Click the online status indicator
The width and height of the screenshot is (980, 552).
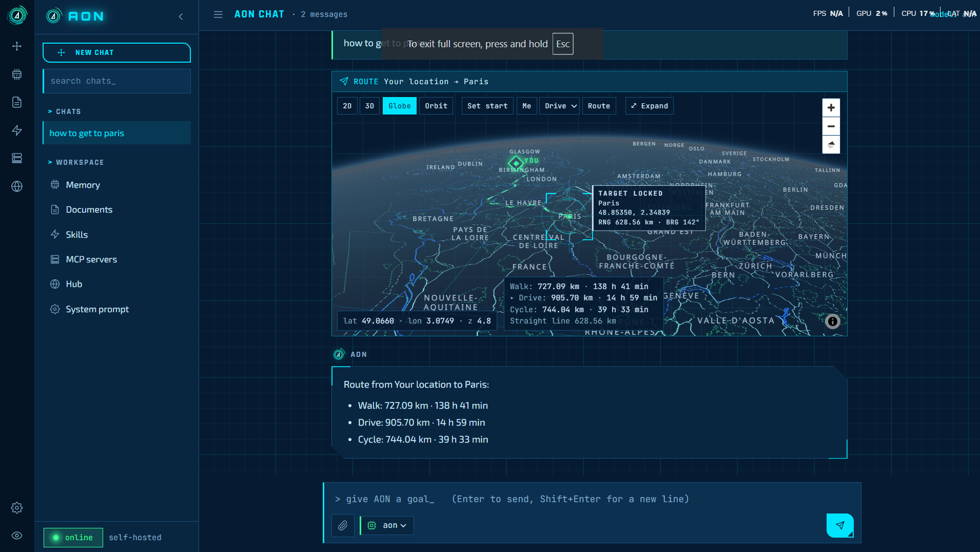coord(73,538)
